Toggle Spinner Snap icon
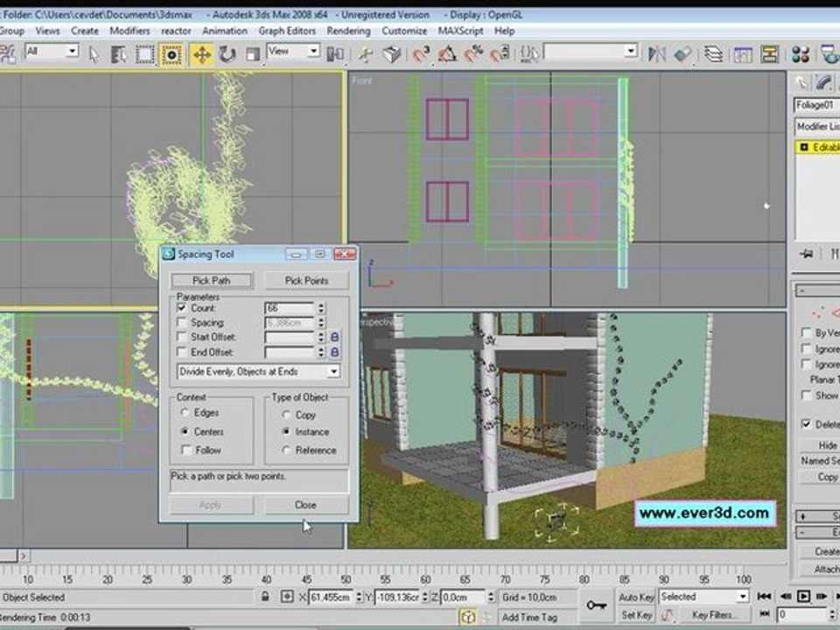Screen dimensions: 840x630 pyautogui.click(x=500, y=54)
